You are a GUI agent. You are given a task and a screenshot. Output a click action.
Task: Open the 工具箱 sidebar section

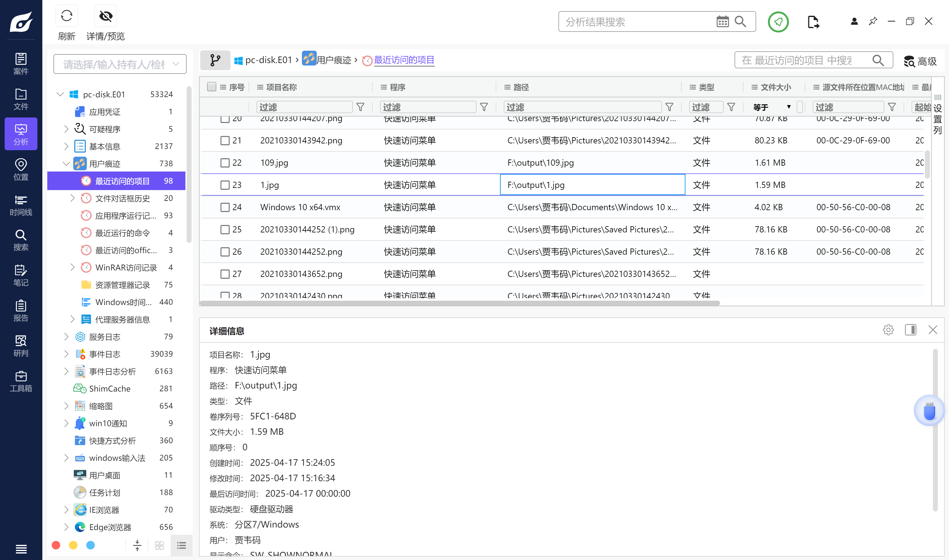[x=21, y=381]
